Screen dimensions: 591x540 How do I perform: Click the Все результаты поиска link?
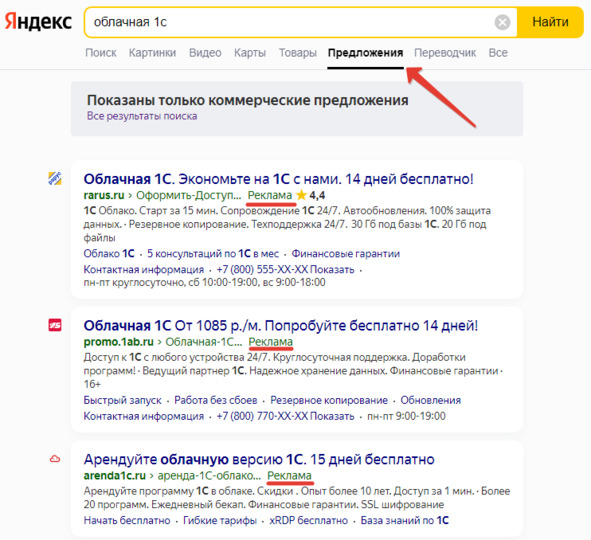(142, 116)
